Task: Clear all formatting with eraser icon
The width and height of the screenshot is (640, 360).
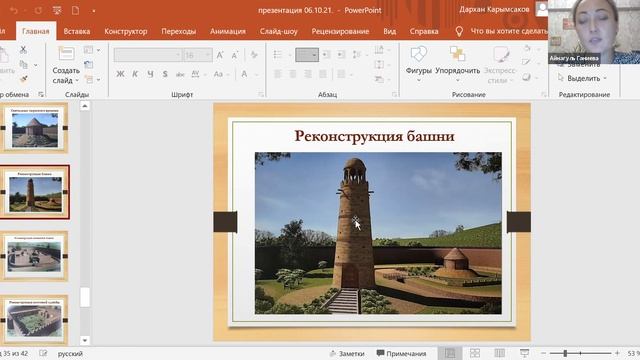Action: (254, 55)
